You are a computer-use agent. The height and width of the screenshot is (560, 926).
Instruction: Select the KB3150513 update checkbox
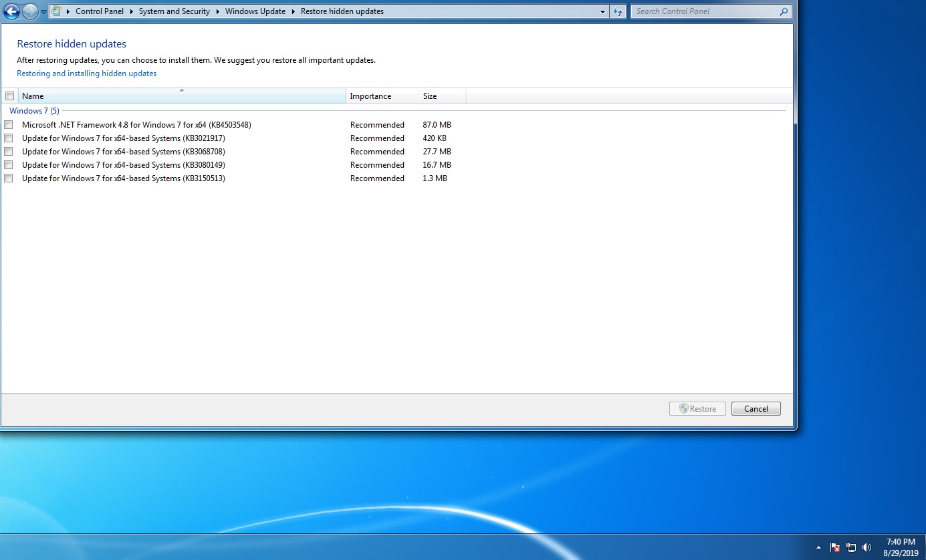(9, 178)
